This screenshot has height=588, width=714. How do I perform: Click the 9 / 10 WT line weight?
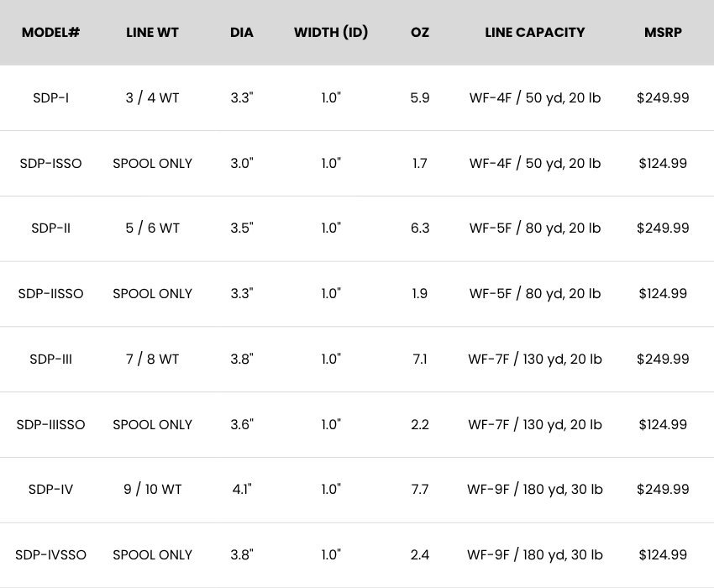(152, 489)
